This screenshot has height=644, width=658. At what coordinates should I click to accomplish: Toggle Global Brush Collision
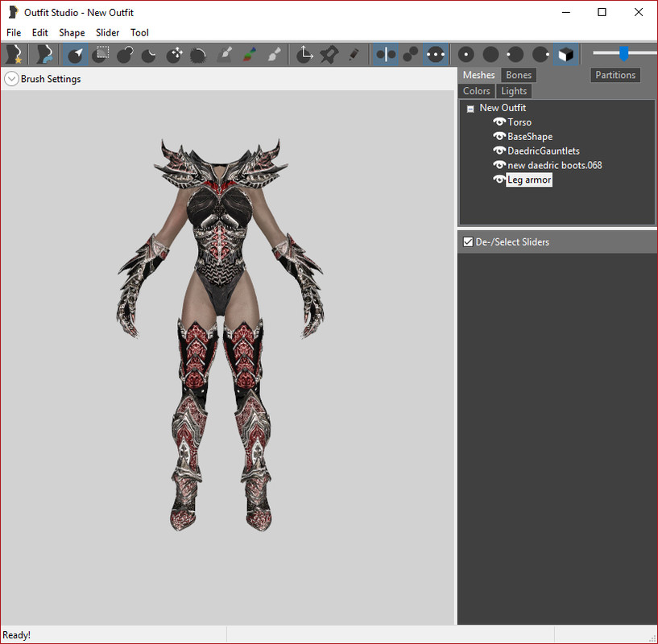pyautogui.click(x=435, y=54)
